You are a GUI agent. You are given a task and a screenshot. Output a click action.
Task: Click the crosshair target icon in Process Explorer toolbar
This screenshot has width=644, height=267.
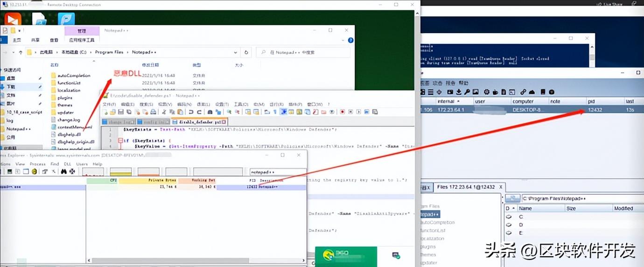pos(72,171)
